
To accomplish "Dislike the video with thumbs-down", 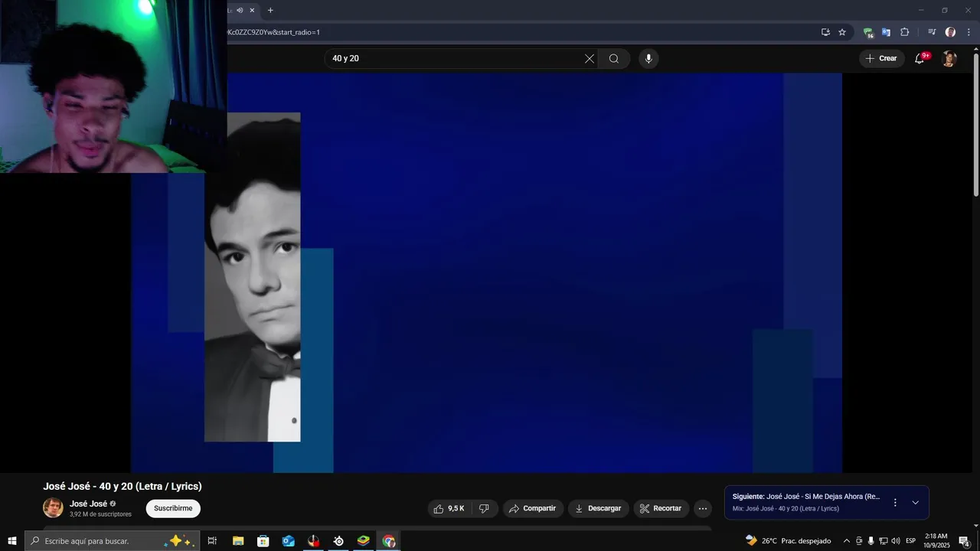I will coord(484,508).
